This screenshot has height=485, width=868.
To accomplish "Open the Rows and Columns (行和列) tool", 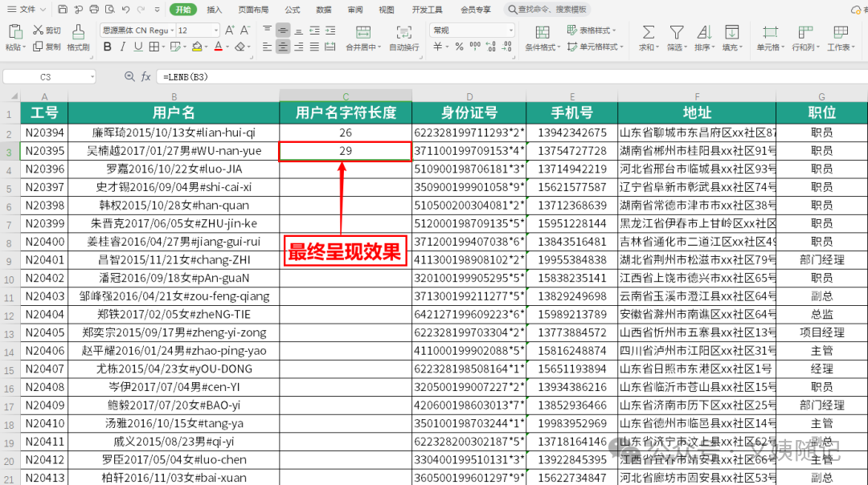I will tap(805, 38).
